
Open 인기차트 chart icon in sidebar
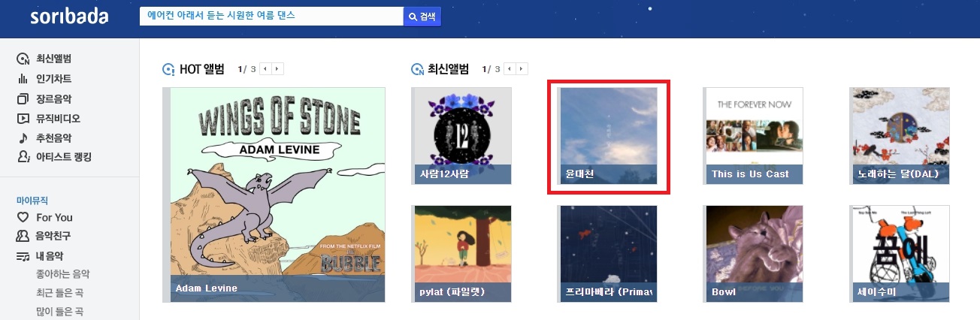coord(23,79)
